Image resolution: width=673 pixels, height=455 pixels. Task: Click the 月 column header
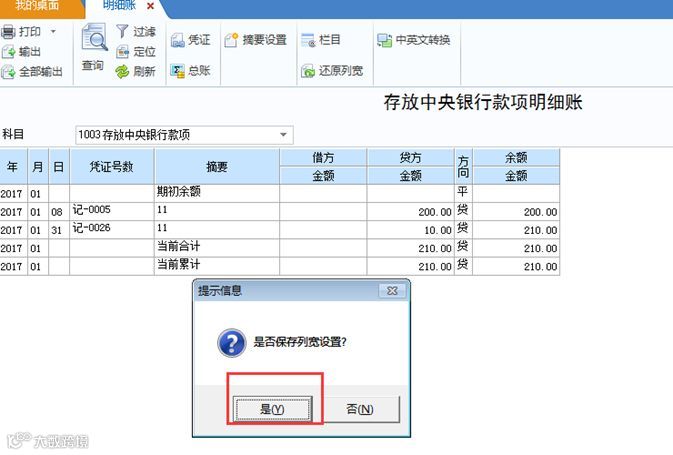pos(38,167)
